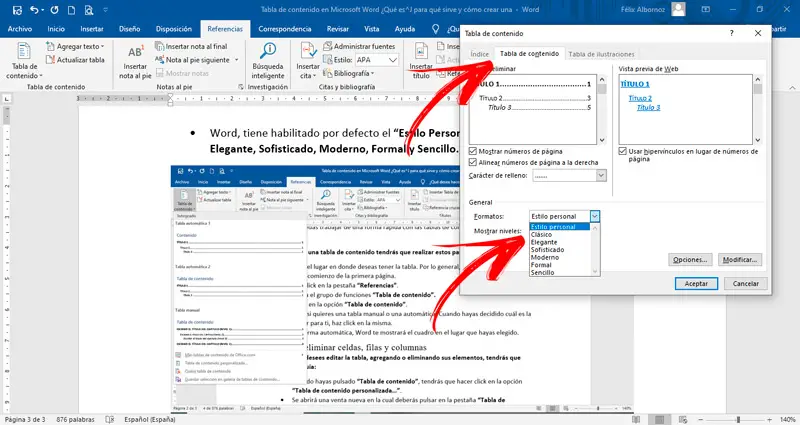800x425 pixels.
Task: Click the lightbulb tell-me icon
Action: (x=436, y=29)
